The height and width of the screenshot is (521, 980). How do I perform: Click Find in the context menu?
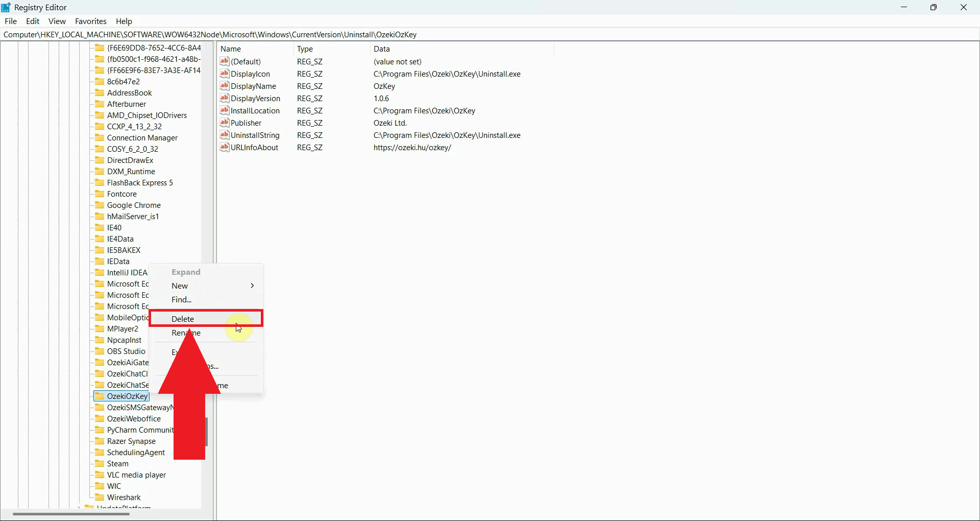(181, 299)
